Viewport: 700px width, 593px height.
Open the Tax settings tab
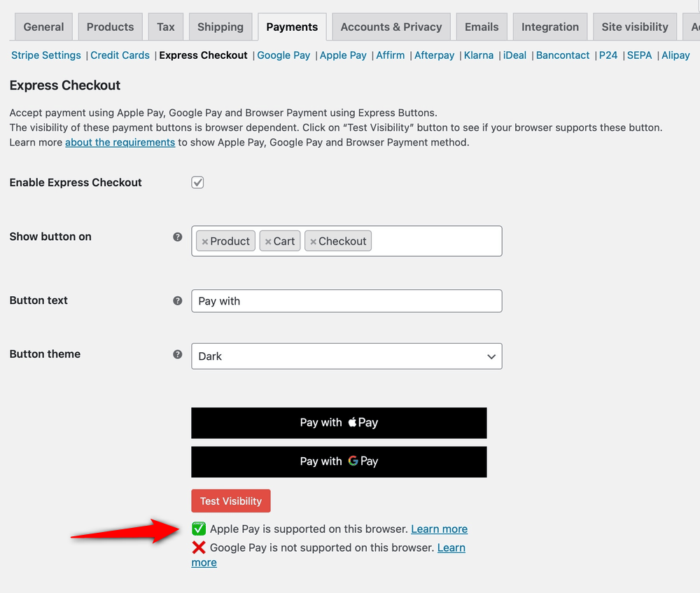point(166,27)
